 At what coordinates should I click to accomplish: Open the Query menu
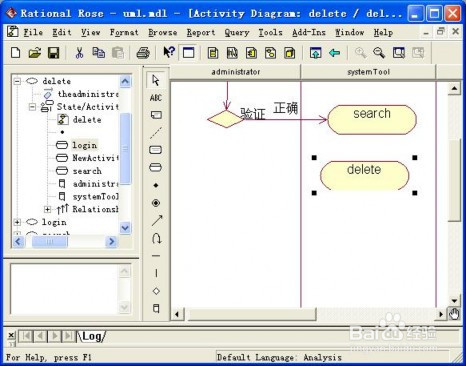click(x=237, y=32)
